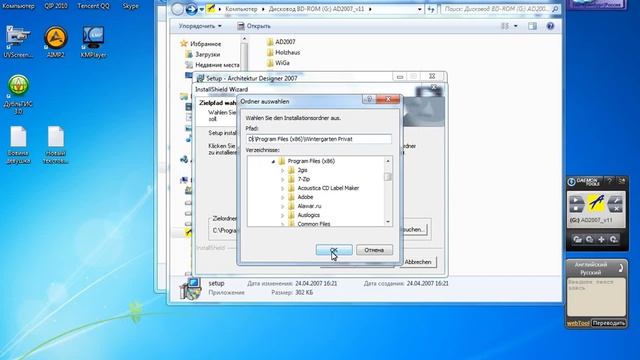Collapse the Program Files (x86) tree node
The width and height of the screenshot is (640, 360).
273,162
